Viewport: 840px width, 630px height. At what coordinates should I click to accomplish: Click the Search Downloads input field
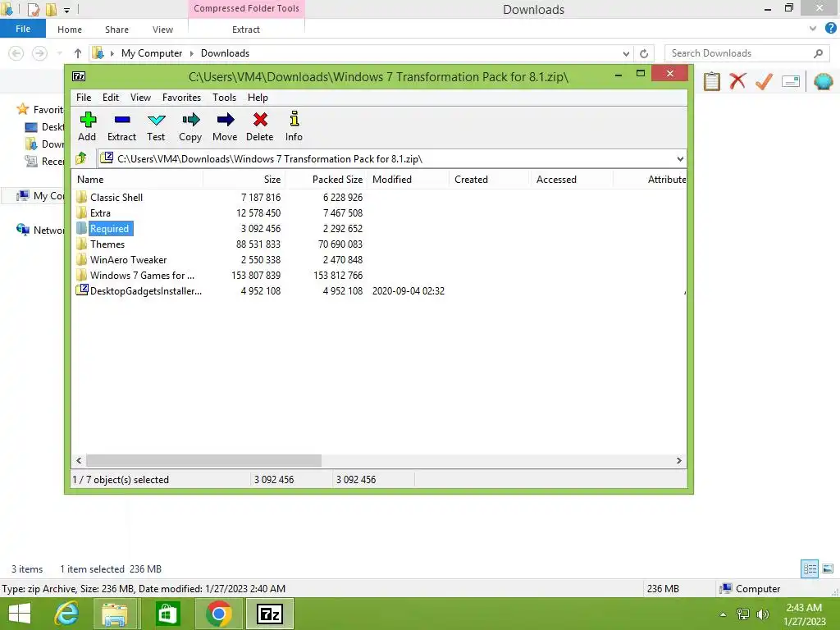746,53
